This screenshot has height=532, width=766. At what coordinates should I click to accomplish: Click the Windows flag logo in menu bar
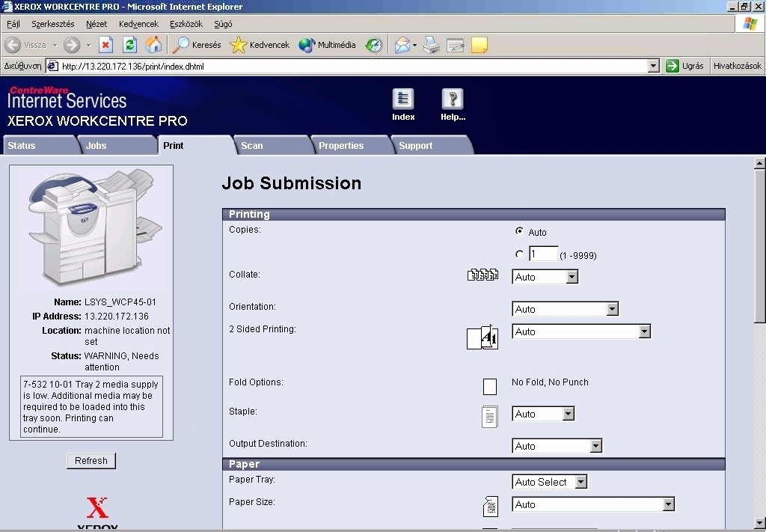[x=750, y=24]
